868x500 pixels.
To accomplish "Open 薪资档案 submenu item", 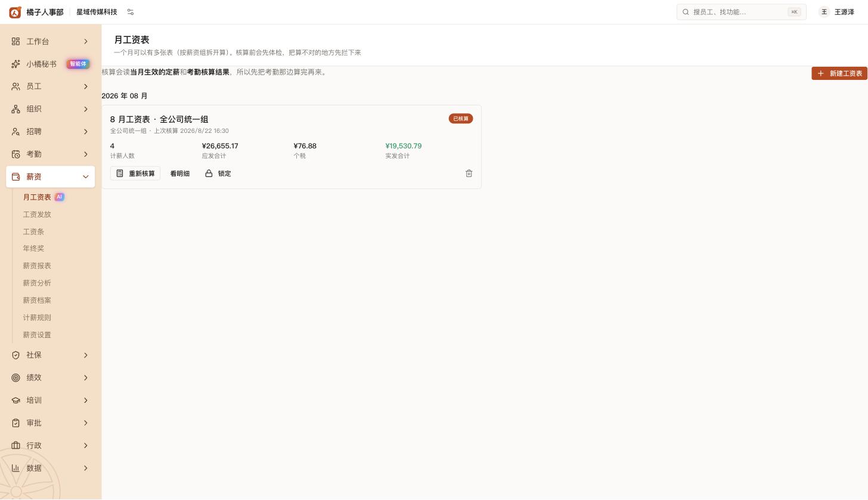I will tap(37, 300).
